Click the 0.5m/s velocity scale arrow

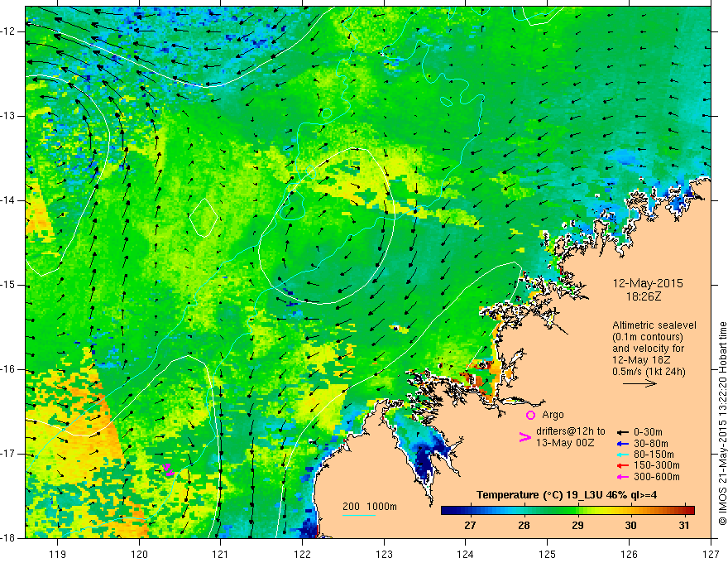(x=639, y=383)
